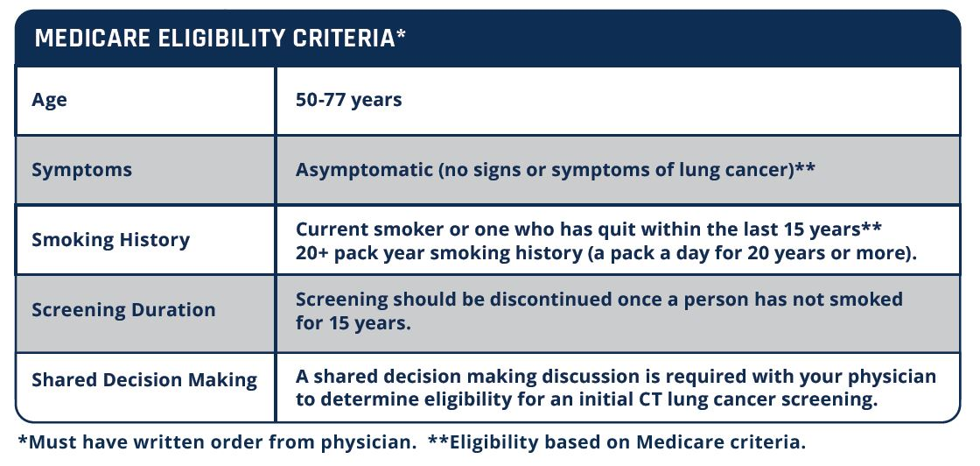Select the Screening Duration row label
This screenshot has width=980, height=466.
tap(123, 310)
